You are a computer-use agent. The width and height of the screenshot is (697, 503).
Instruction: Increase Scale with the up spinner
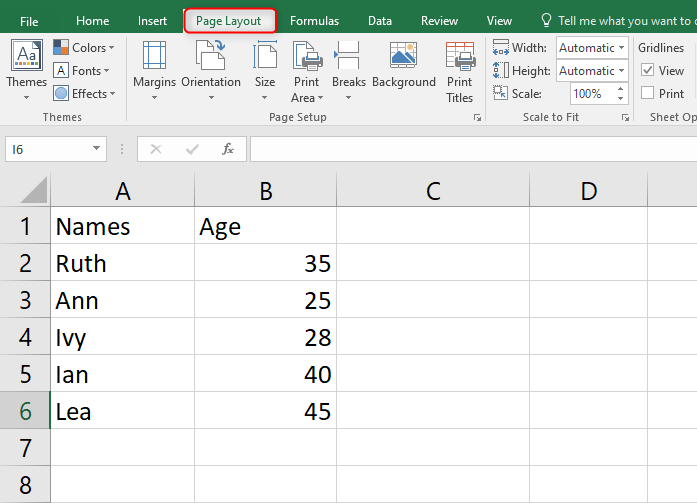(621, 89)
